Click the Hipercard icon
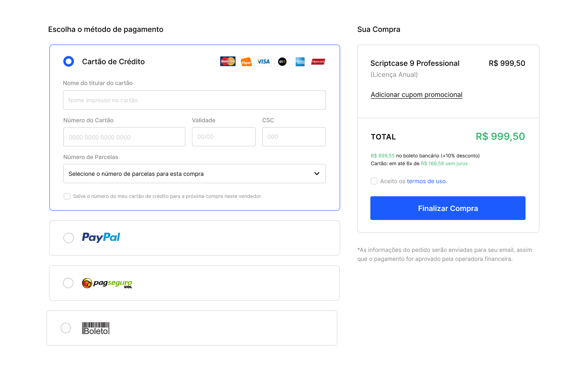 tap(318, 62)
